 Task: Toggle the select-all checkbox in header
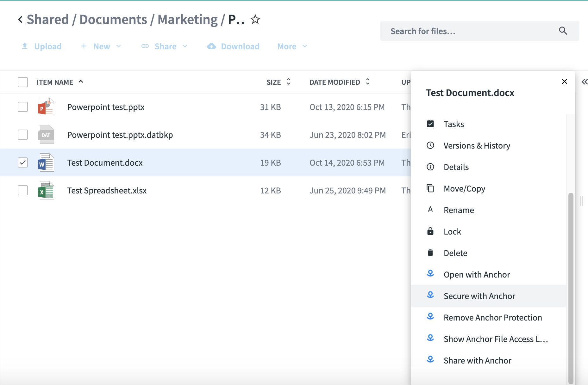pyautogui.click(x=23, y=82)
